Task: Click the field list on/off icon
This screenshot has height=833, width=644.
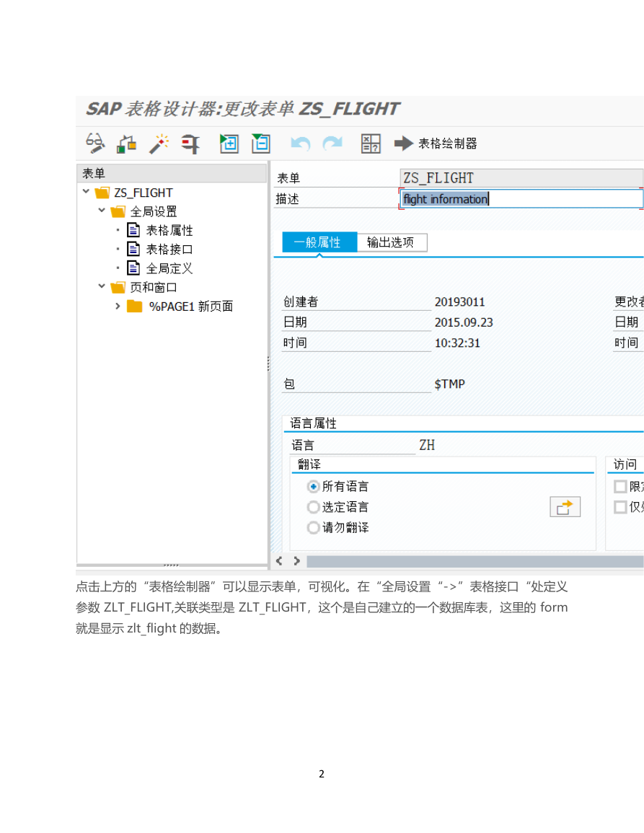Action: pyautogui.click(x=371, y=144)
